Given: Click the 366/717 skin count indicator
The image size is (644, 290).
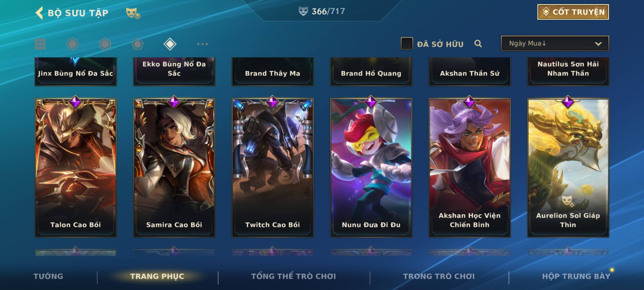Looking at the screenshot, I should pyautogui.click(x=322, y=11).
